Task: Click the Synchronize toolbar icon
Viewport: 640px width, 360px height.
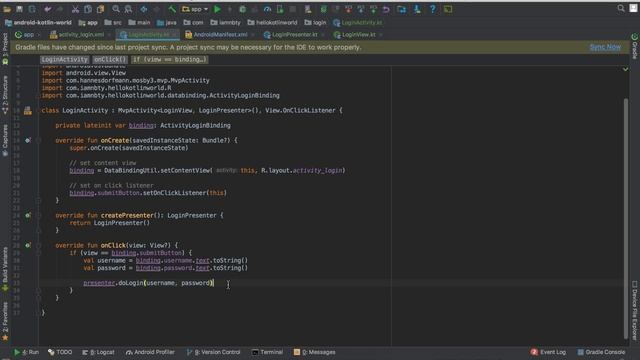Action: pyautogui.click(x=32, y=9)
